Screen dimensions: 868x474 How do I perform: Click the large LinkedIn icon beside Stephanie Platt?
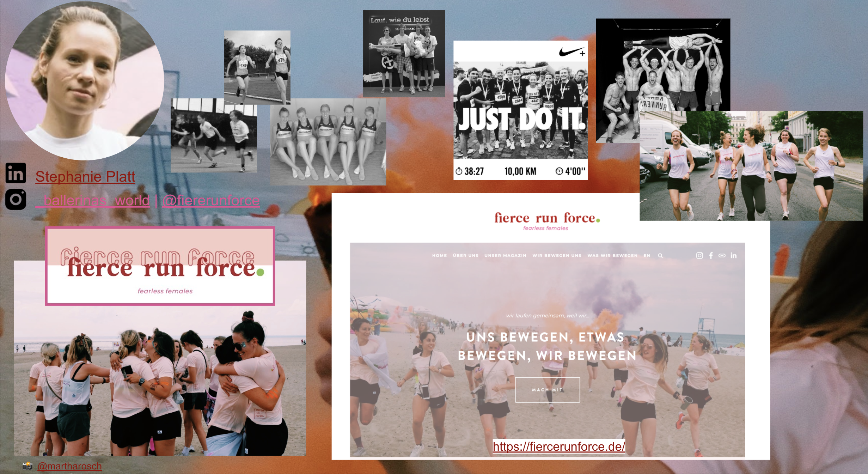[16, 173]
